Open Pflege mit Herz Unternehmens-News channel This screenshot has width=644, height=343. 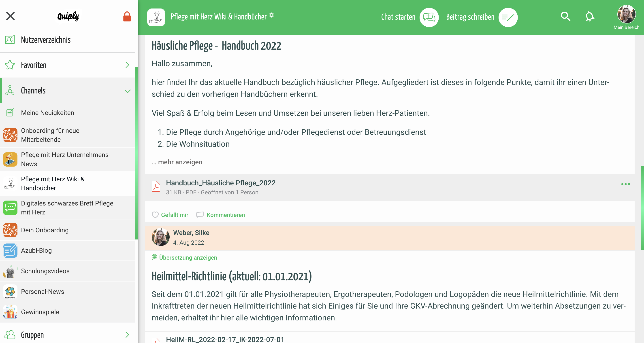coord(68,159)
